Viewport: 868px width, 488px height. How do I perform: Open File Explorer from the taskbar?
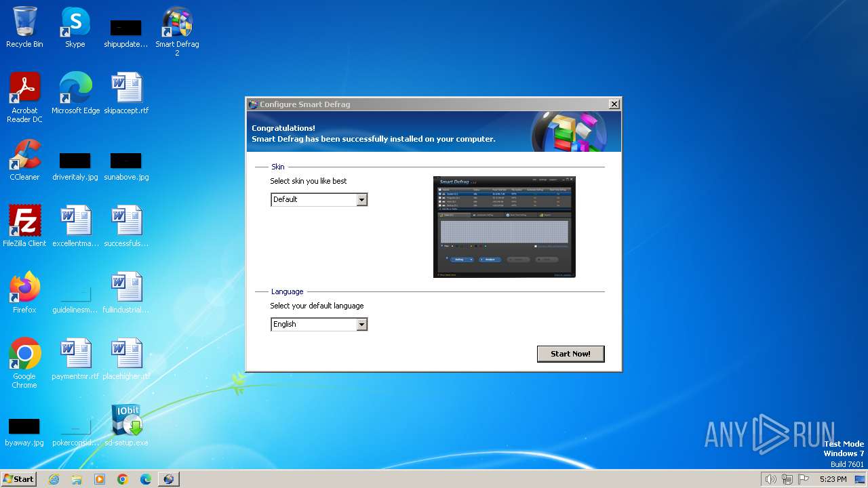tap(77, 479)
